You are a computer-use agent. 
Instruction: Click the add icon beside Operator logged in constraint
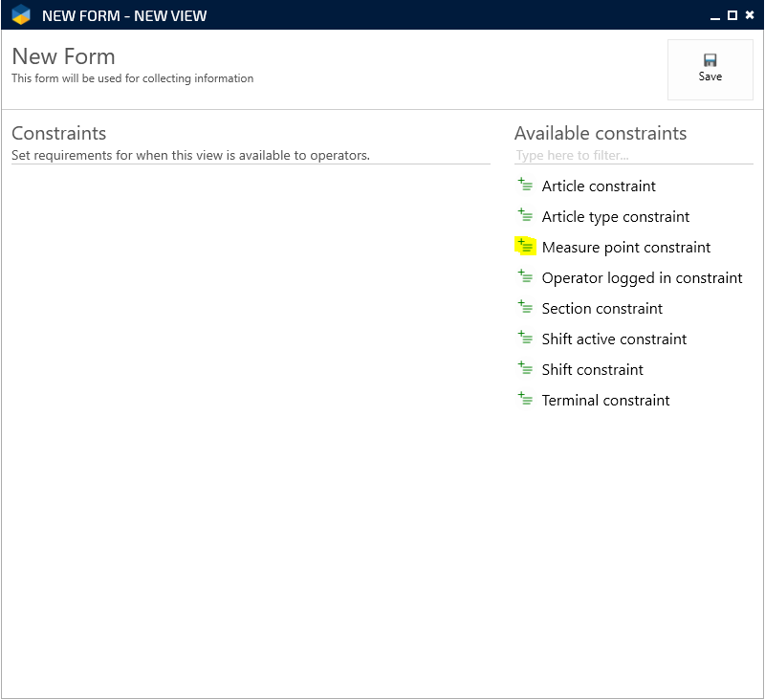click(x=525, y=277)
